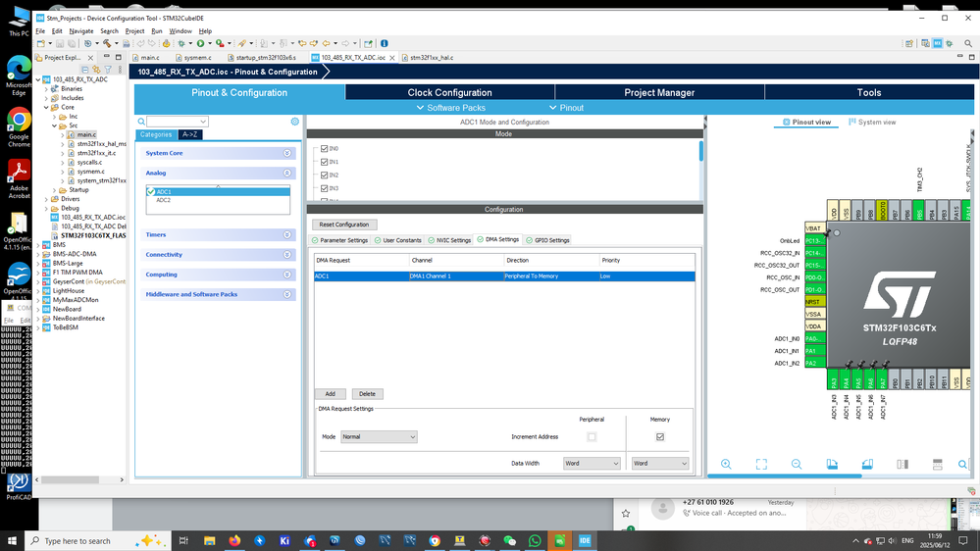Switch to System view
980x551 pixels.
[872, 123]
